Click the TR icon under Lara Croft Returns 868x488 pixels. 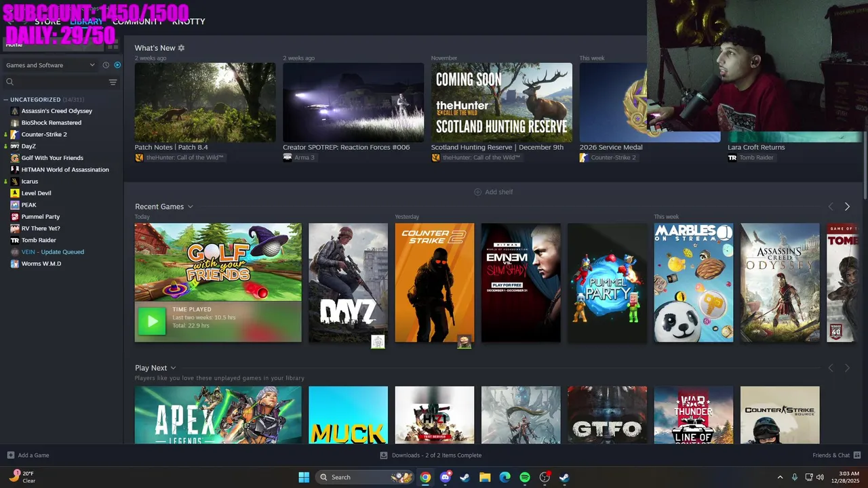tap(732, 157)
